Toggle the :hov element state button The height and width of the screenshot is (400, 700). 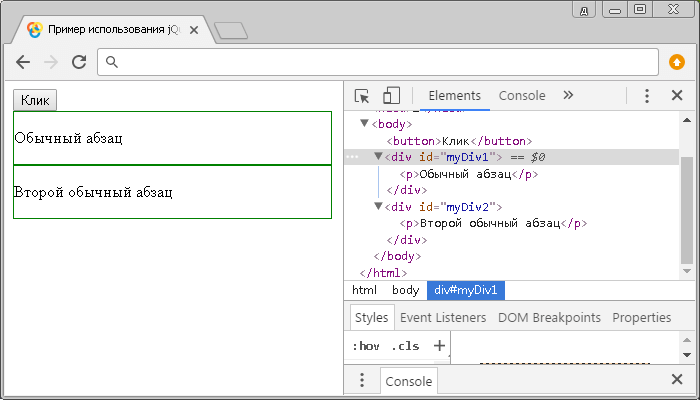pyautogui.click(x=366, y=346)
